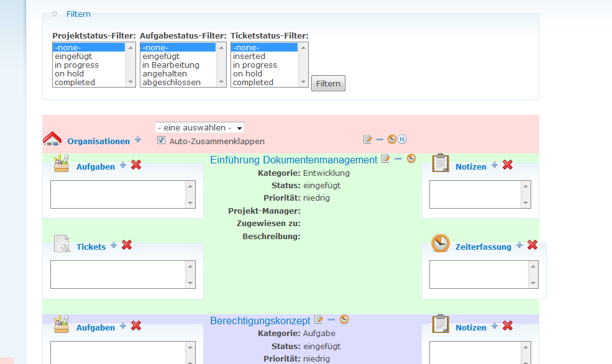The width and height of the screenshot is (612, 364).
Task: Add a ticket via Tickets plus icon
Action: (114, 245)
